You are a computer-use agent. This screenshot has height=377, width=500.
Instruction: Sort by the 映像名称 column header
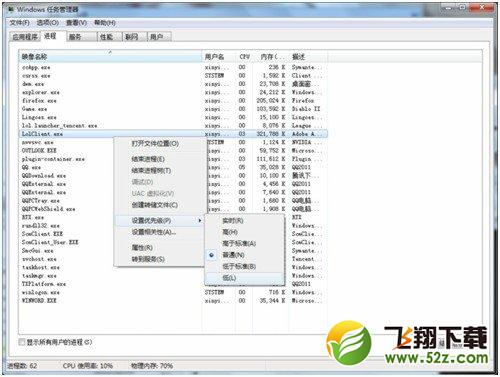click(110, 57)
